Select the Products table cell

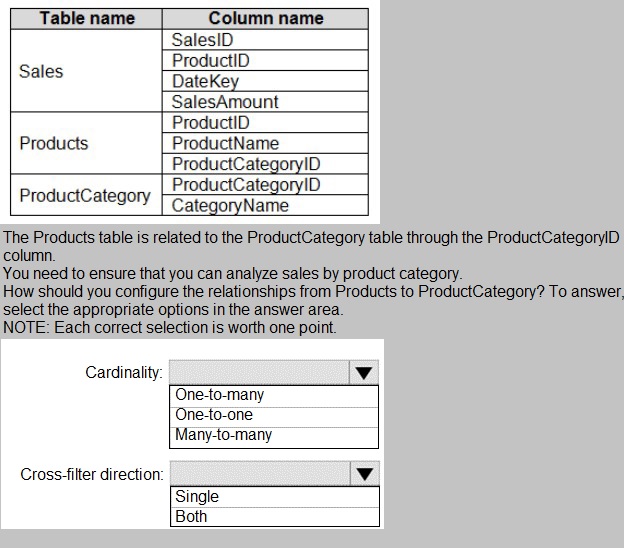[86, 143]
